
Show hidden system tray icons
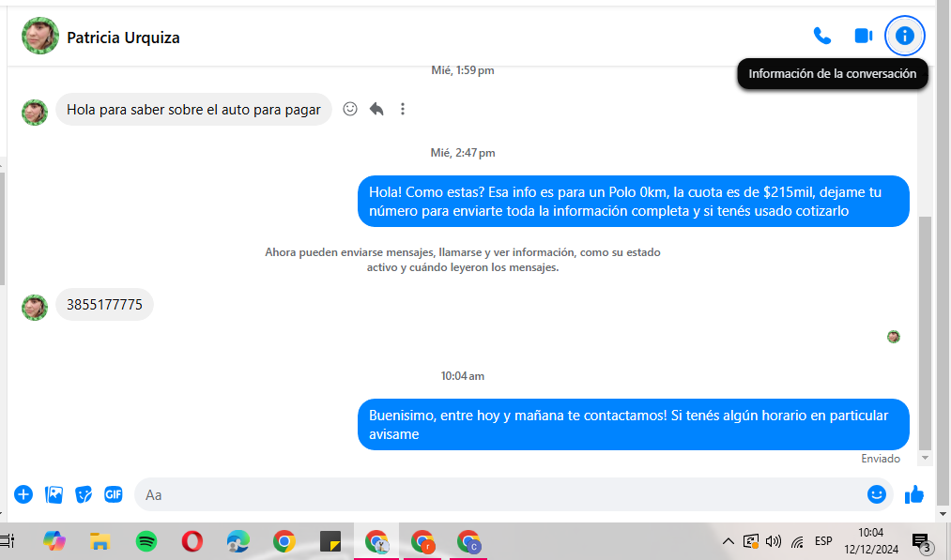(729, 541)
